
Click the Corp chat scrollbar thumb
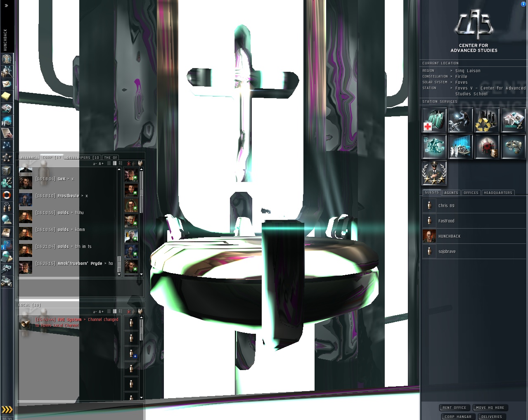119,264
